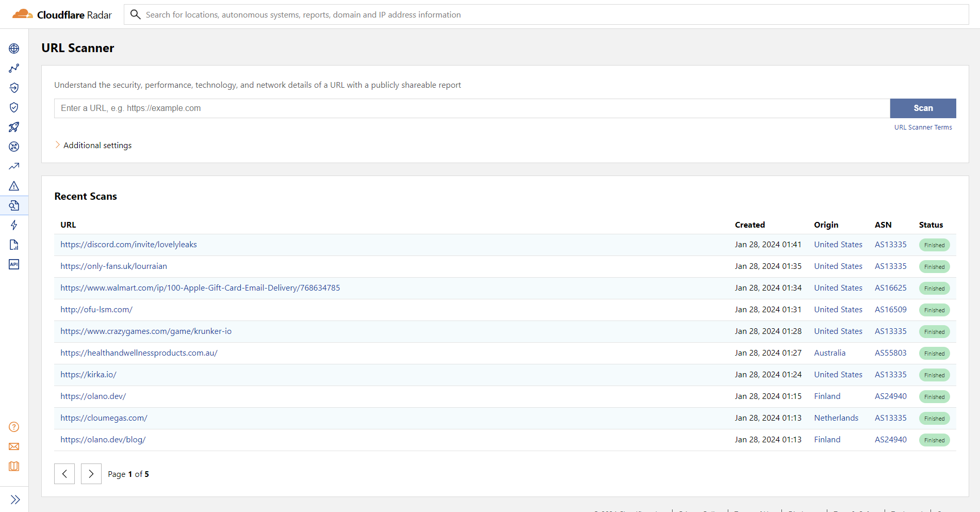Click the shield with checkmark sidebar icon
980x512 pixels.
point(14,107)
